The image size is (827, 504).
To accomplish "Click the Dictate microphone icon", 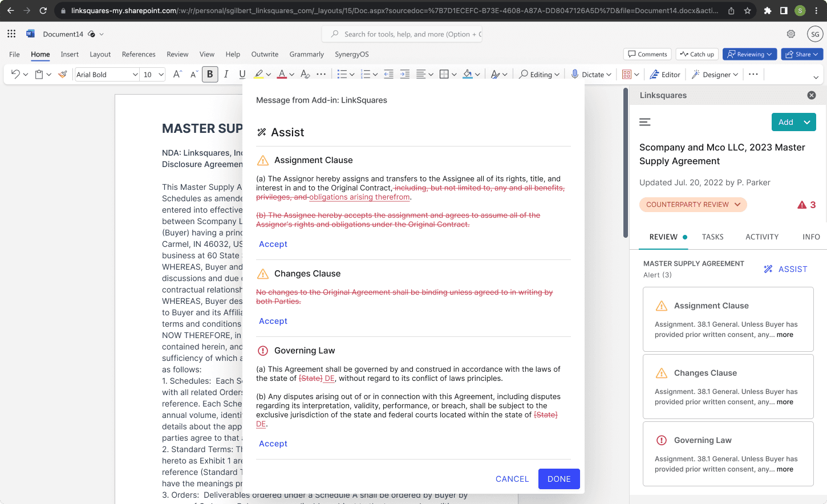I will (x=575, y=74).
